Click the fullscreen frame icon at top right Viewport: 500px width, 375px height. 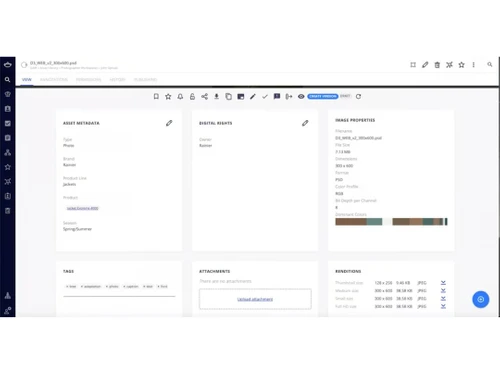click(x=413, y=65)
